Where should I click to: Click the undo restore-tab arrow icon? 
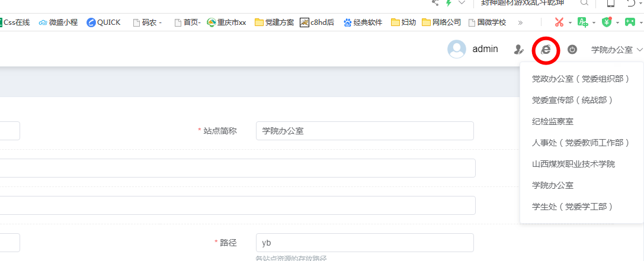click(632, 4)
